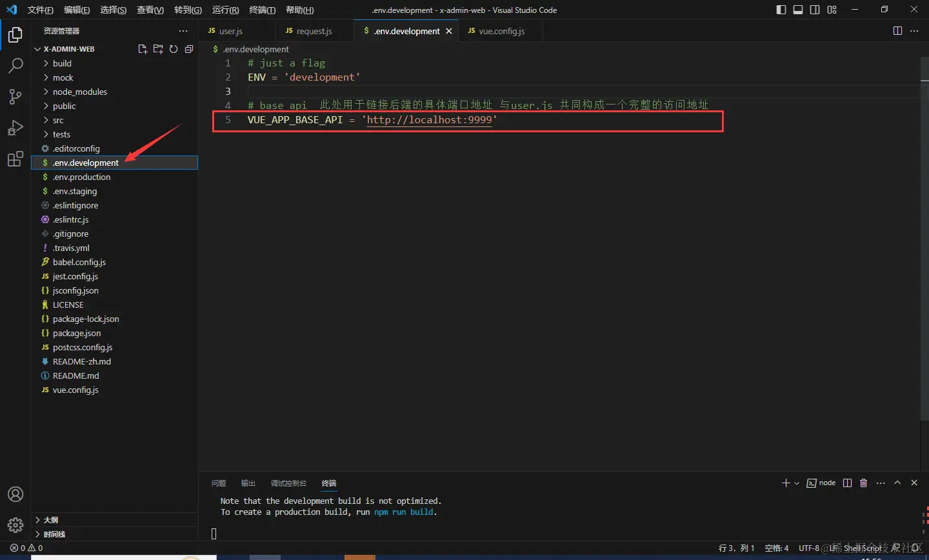Toggle bottom panel layout button
Screen dimensions: 929x560
798,10
